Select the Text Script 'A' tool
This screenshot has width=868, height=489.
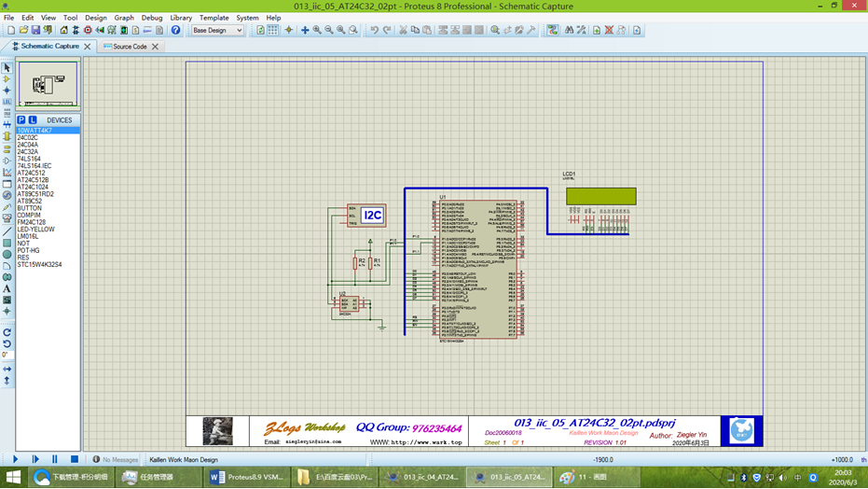coord(7,288)
